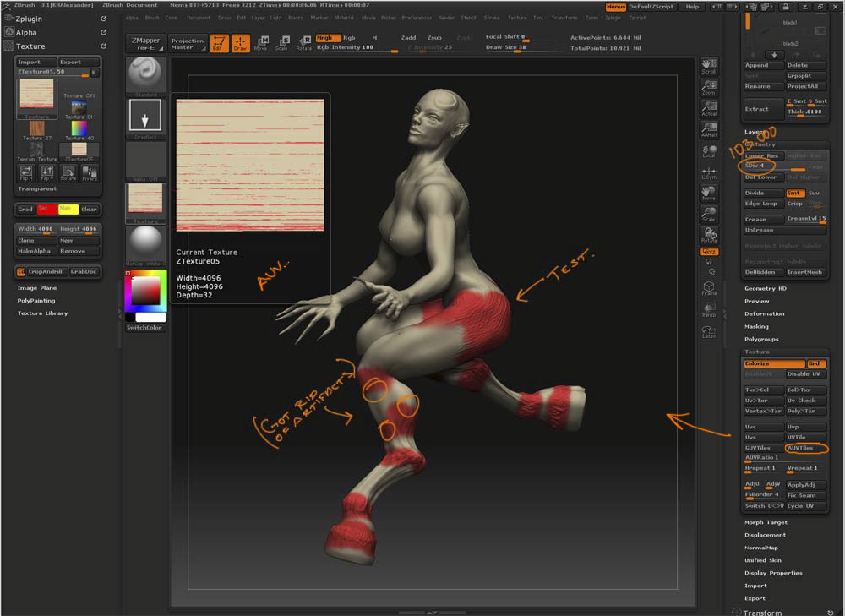Image resolution: width=845 pixels, height=616 pixels.
Task: Expand the Displacement section
Action: (765, 535)
